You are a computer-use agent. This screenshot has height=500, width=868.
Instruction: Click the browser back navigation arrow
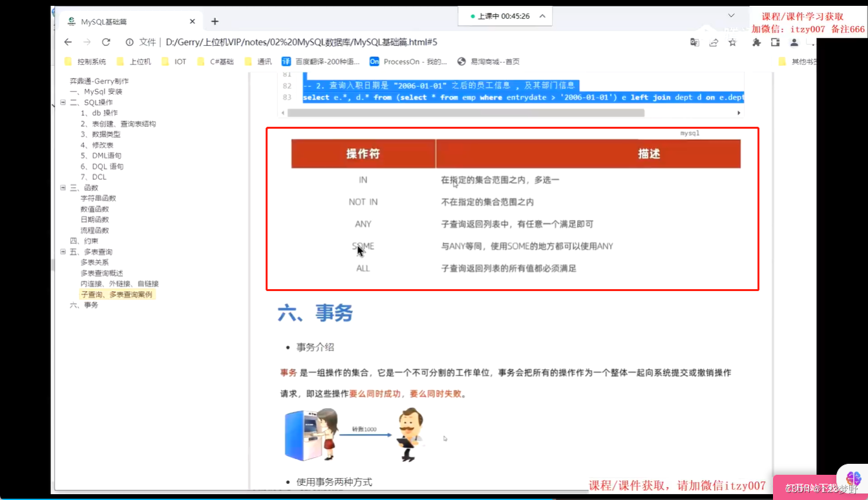68,41
